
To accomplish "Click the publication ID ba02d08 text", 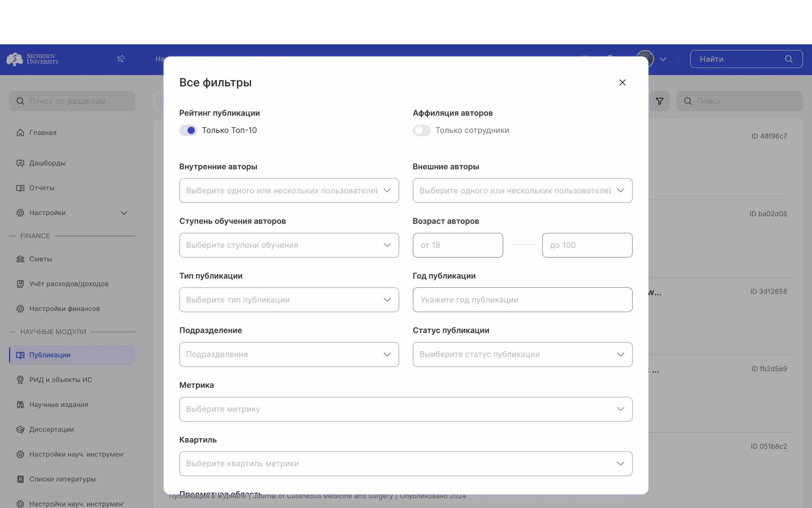I will click(768, 214).
